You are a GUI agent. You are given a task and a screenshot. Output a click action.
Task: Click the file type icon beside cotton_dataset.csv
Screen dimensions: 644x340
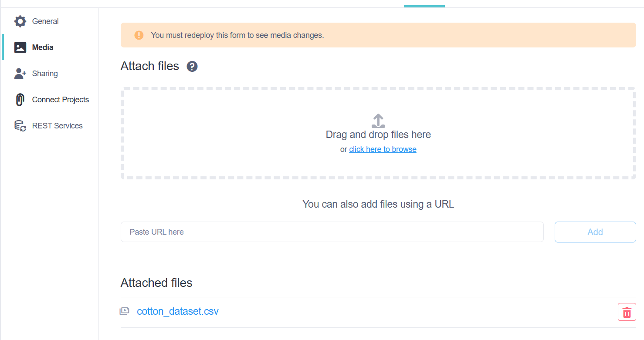coord(125,311)
